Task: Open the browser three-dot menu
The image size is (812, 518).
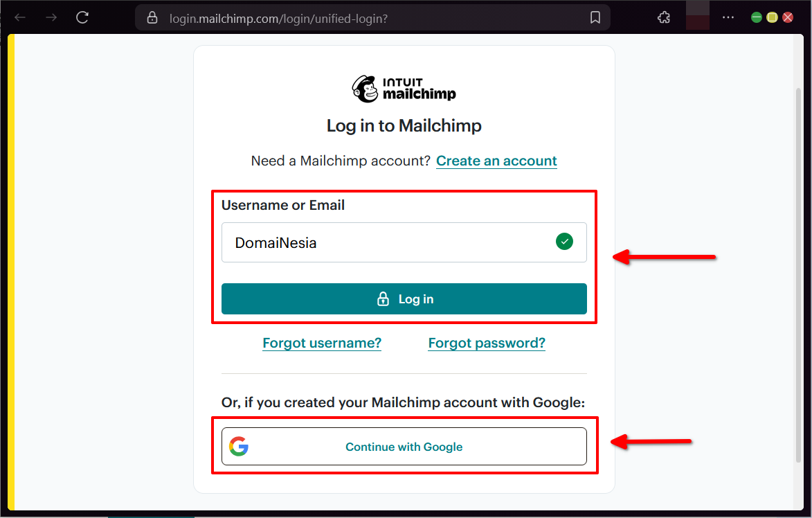Action: pyautogui.click(x=728, y=17)
